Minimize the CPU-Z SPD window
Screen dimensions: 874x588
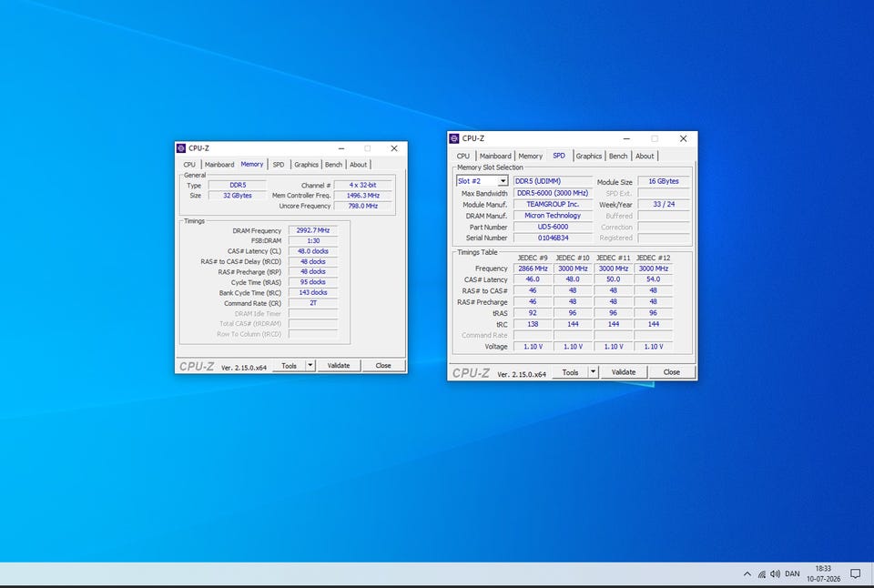(x=626, y=138)
